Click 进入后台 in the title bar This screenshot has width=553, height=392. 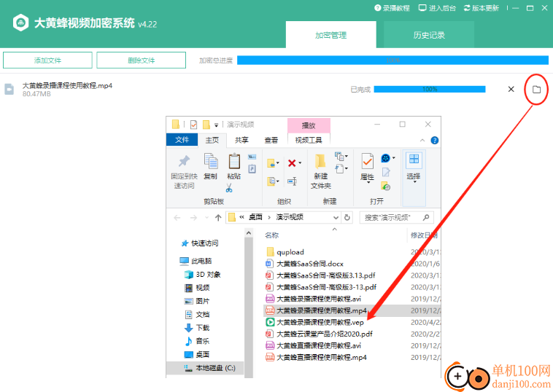coord(437,8)
